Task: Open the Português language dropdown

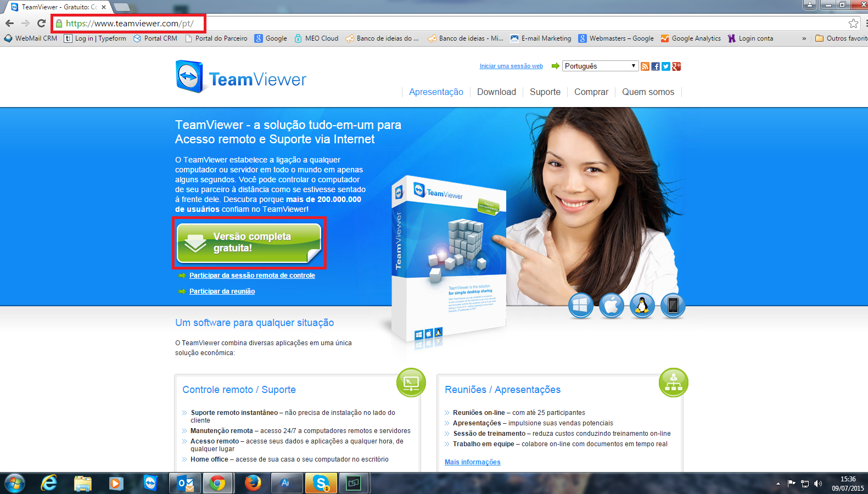Action: (600, 66)
